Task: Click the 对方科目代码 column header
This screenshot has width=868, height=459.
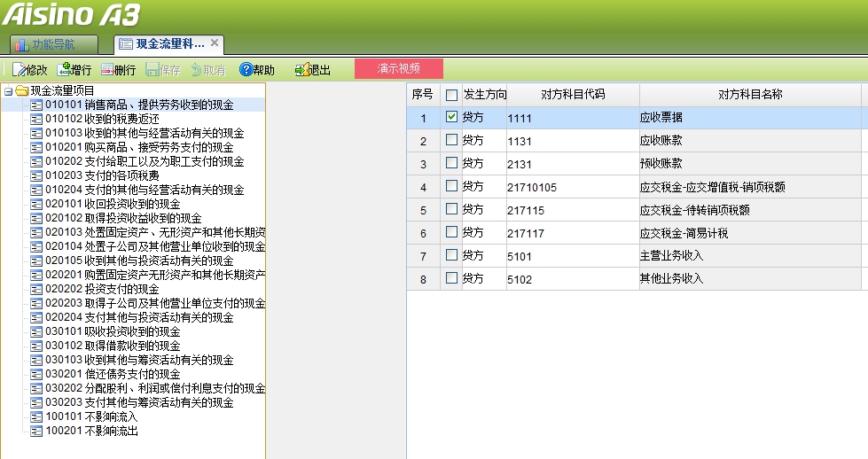Action: click(573, 95)
